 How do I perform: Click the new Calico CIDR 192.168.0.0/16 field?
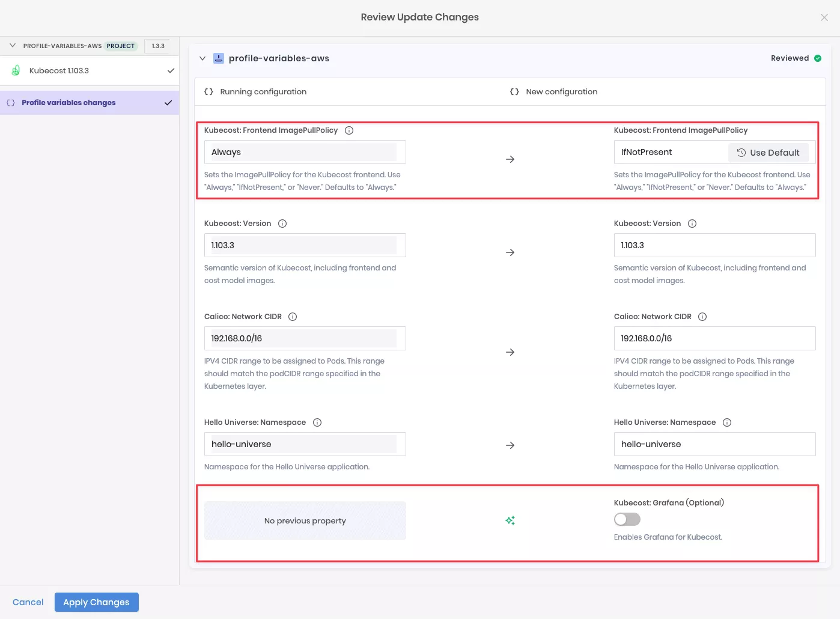click(x=715, y=338)
